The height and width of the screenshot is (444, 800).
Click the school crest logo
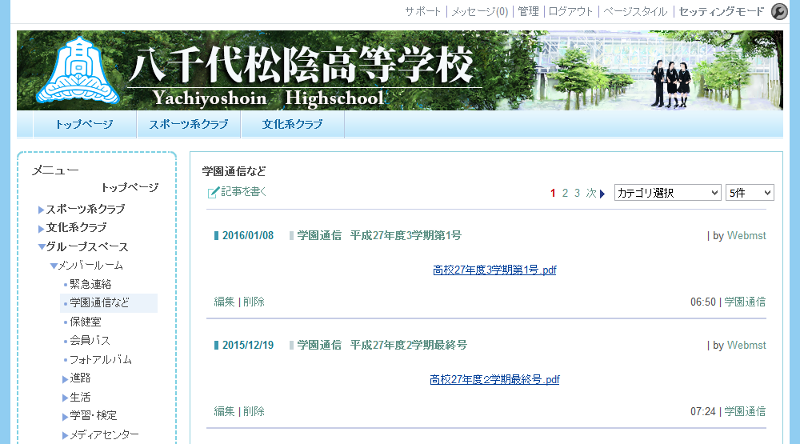(x=76, y=71)
